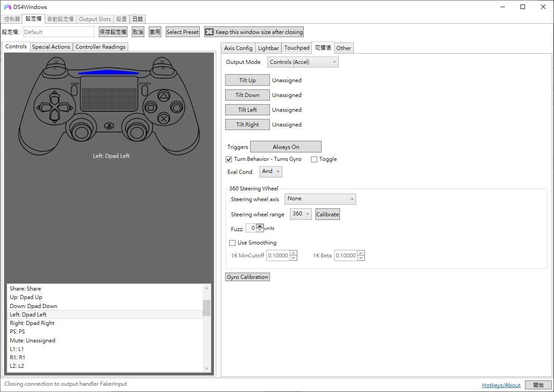Switch to the 自動設定檔 tab
This screenshot has width=554, height=392.
tap(60, 19)
